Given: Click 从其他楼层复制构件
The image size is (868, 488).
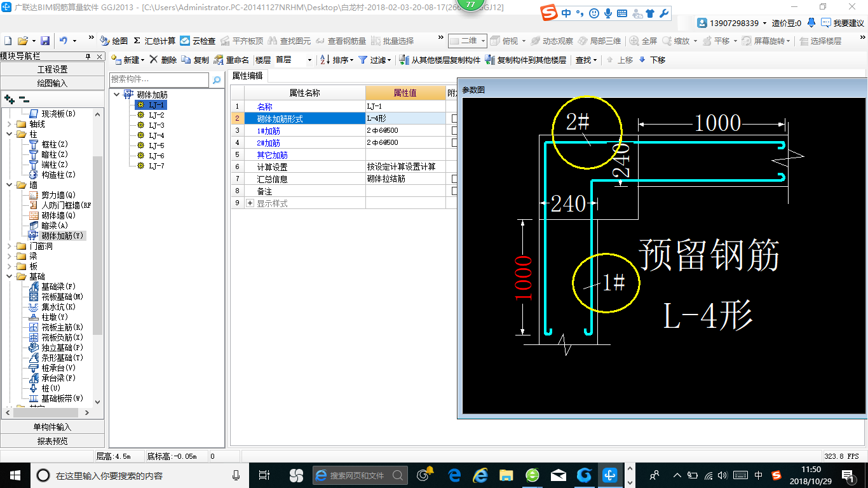Looking at the screenshot, I should pyautogui.click(x=440, y=60).
